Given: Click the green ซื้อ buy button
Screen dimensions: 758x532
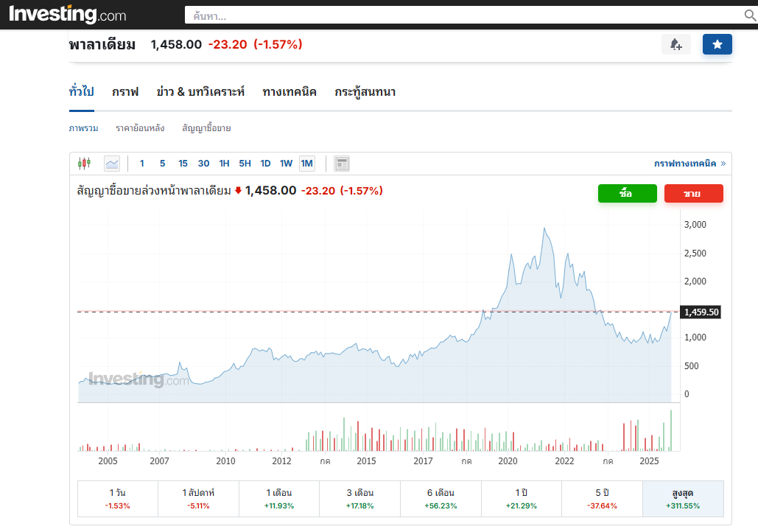Looking at the screenshot, I should [x=627, y=194].
